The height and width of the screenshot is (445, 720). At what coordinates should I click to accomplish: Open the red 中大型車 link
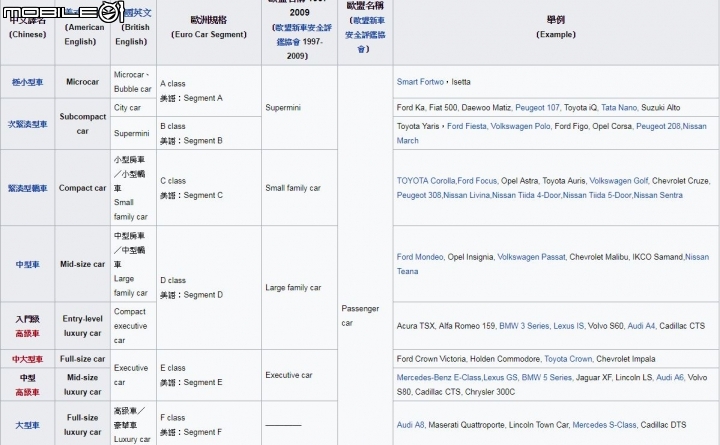pyautogui.click(x=28, y=359)
